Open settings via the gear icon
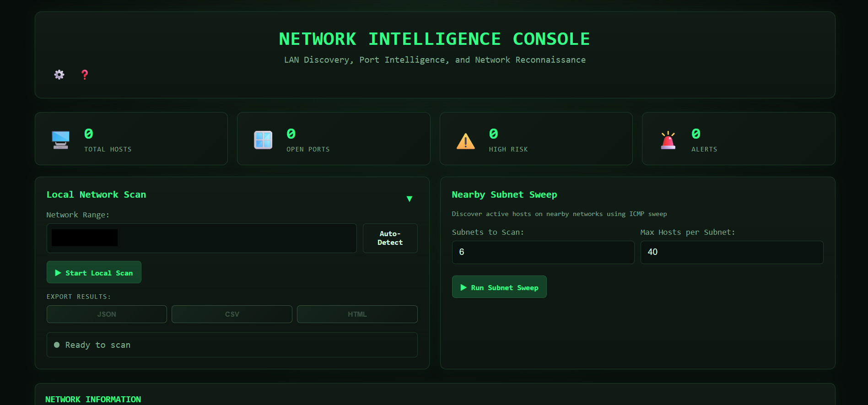 click(x=59, y=75)
